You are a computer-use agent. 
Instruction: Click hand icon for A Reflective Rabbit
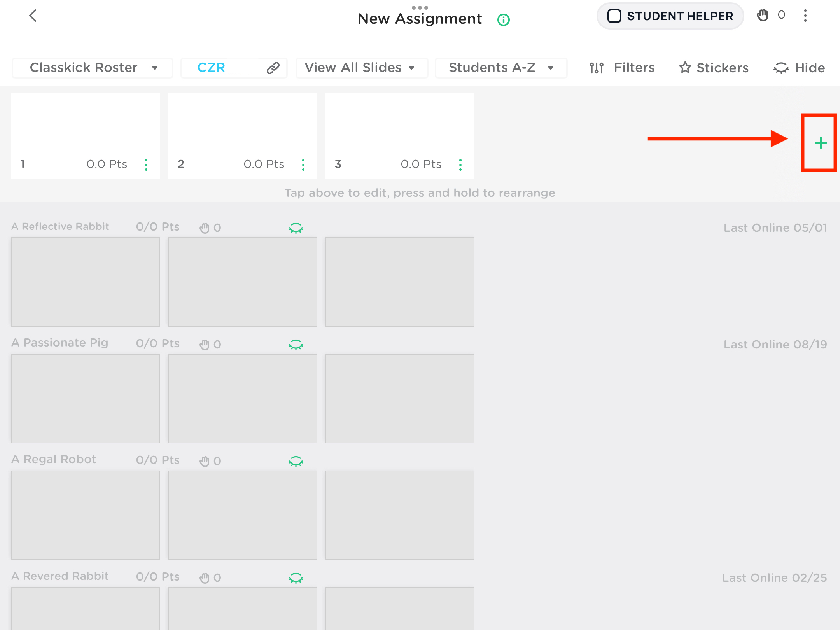tap(205, 228)
